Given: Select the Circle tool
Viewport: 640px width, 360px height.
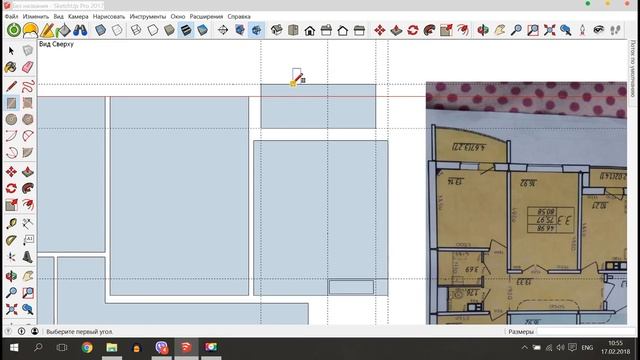Looking at the screenshot, I should 11,119.
